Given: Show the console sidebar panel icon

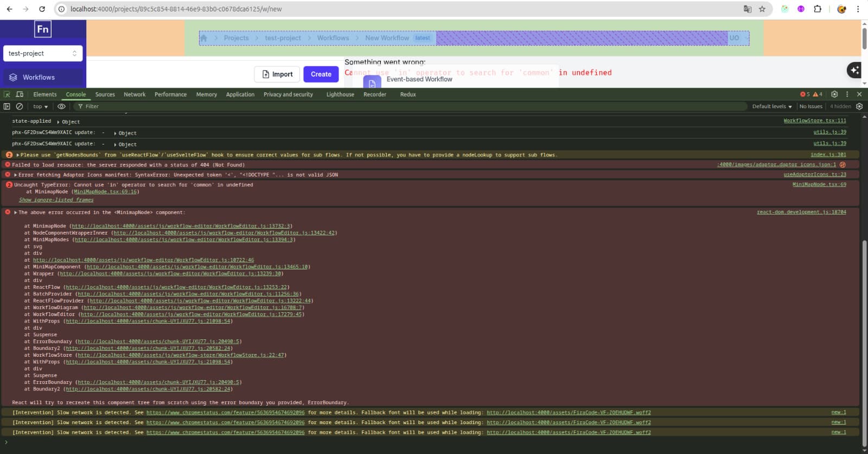Looking at the screenshot, I should coord(7,106).
